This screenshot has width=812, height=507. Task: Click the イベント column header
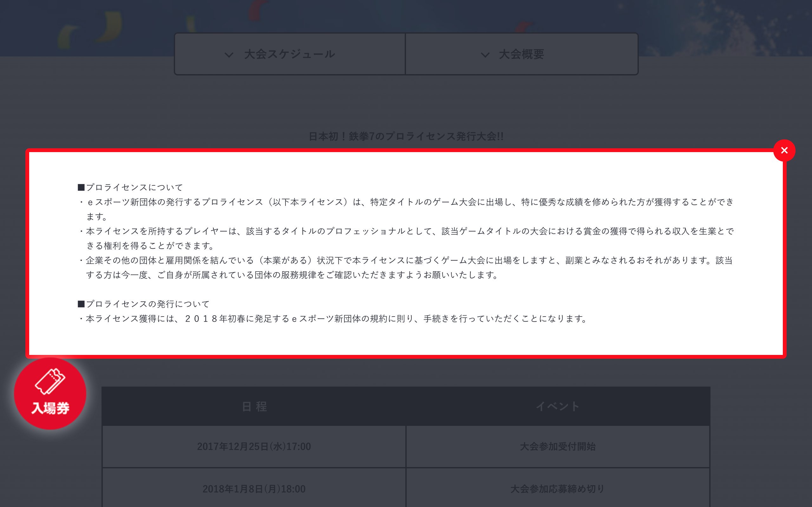click(557, 407)
